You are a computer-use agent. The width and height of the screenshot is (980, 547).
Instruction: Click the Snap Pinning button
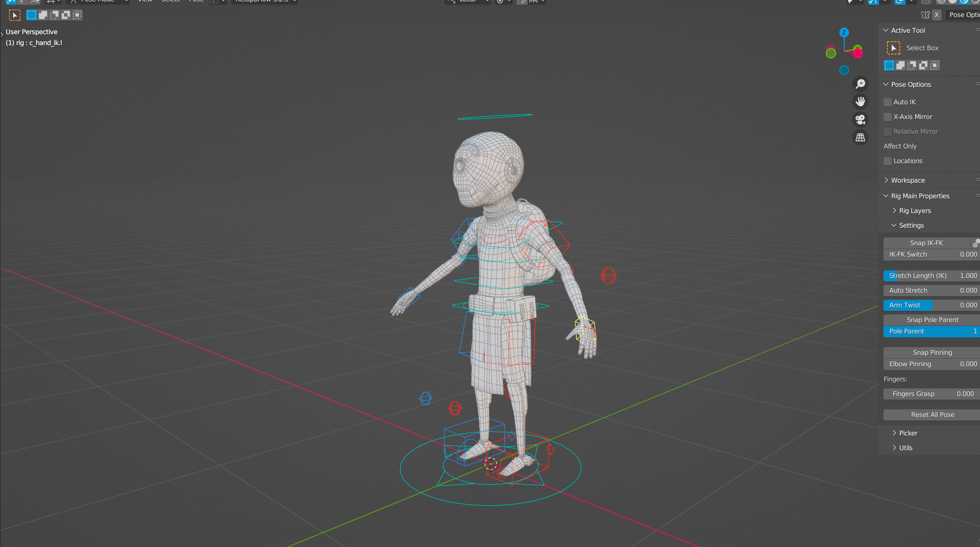[x=932, y=352]
